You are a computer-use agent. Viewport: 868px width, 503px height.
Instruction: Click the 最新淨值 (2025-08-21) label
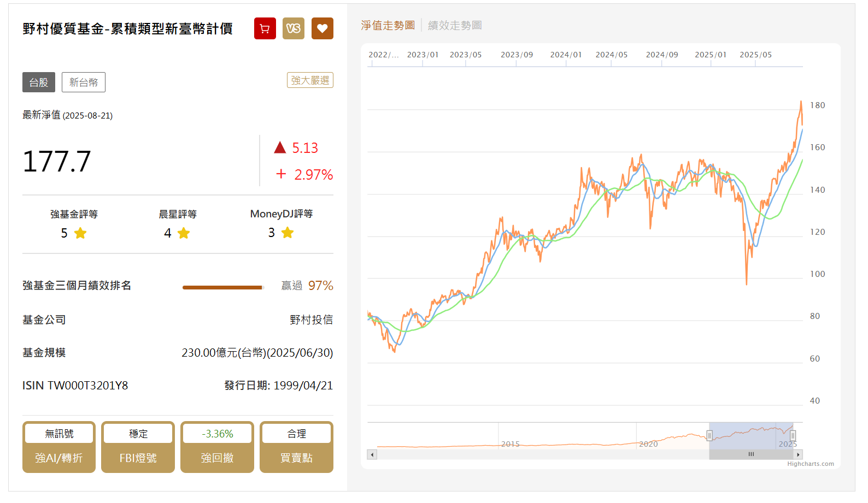(x=67, y=115)
